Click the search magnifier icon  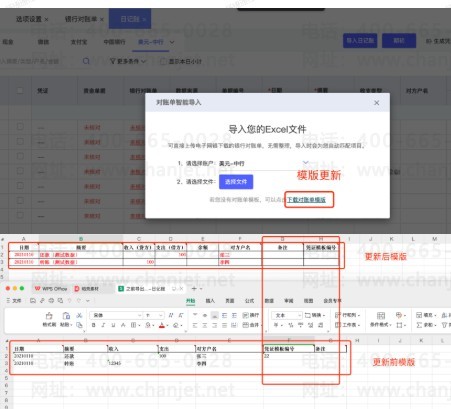pyautogui.click(x=86, y=61)
